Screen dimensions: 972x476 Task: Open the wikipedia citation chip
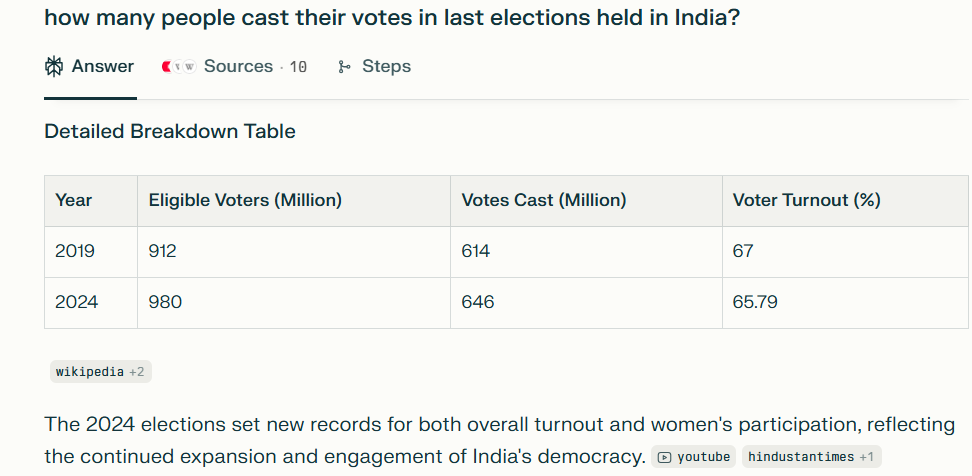[x=89, y=372]
